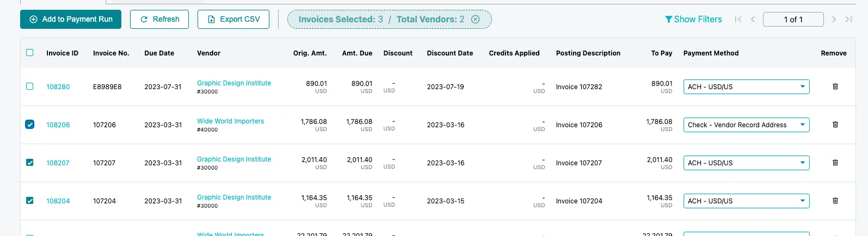Remove invoice 108204 with trash icon

tap(835, 201)
